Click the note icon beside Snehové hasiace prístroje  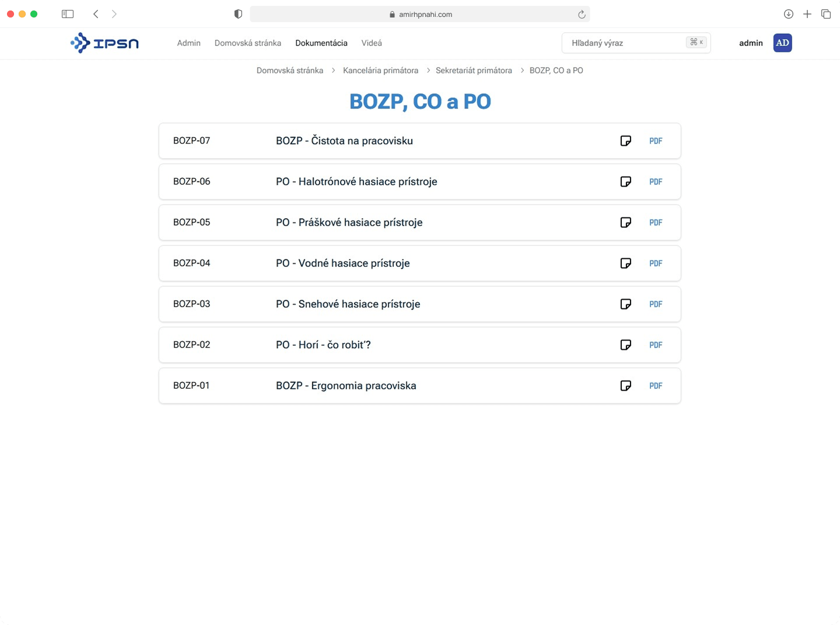[x=625, y=304]
